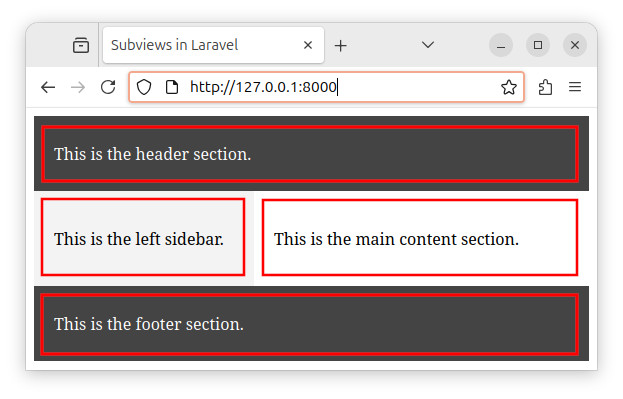Reload the current page
Image resolution: width=623 pixels, height=399 pixels.
[x=108, y=87]
